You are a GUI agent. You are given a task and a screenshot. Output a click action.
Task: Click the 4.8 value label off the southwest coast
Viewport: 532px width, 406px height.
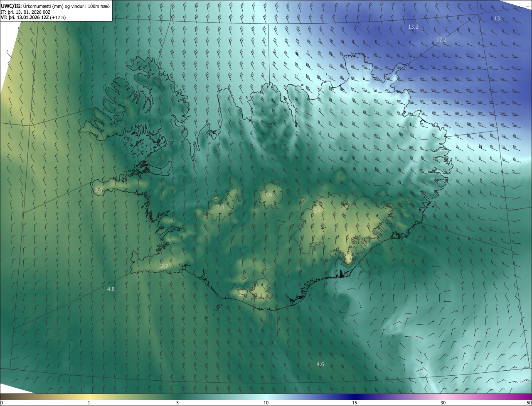(x=111, y=289)
